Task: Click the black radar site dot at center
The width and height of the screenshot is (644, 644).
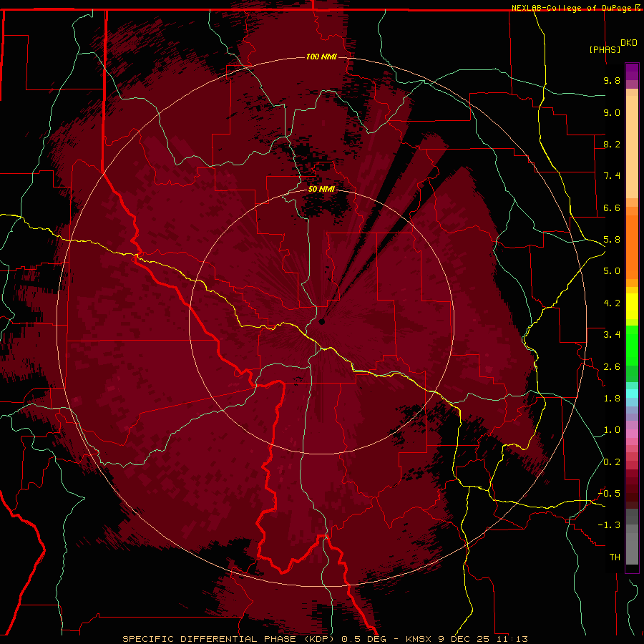Action: (x=322, y=321)
